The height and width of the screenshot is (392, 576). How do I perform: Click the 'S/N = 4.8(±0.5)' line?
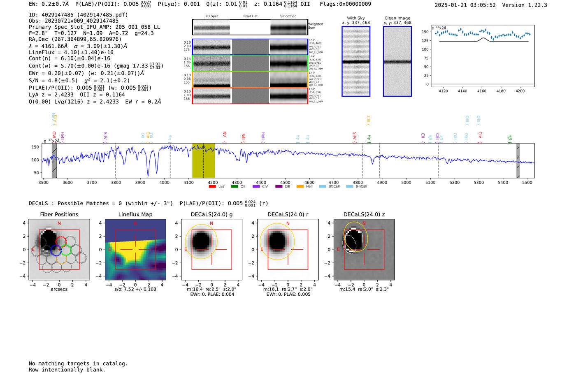[x=53, y=81]
